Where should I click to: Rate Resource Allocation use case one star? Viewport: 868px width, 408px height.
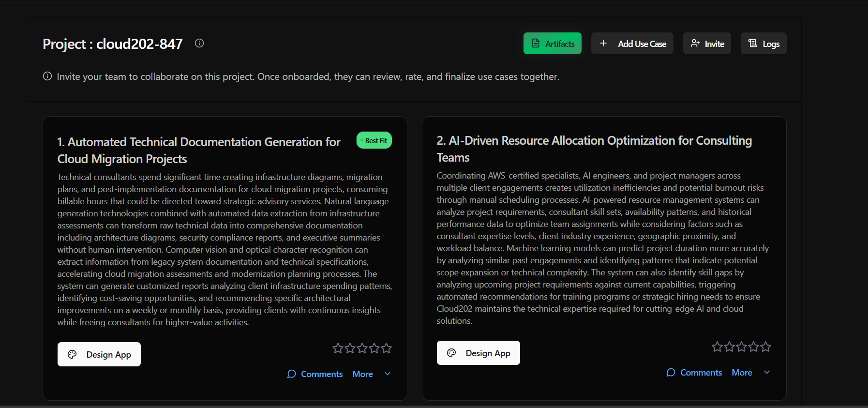[717, 347]
